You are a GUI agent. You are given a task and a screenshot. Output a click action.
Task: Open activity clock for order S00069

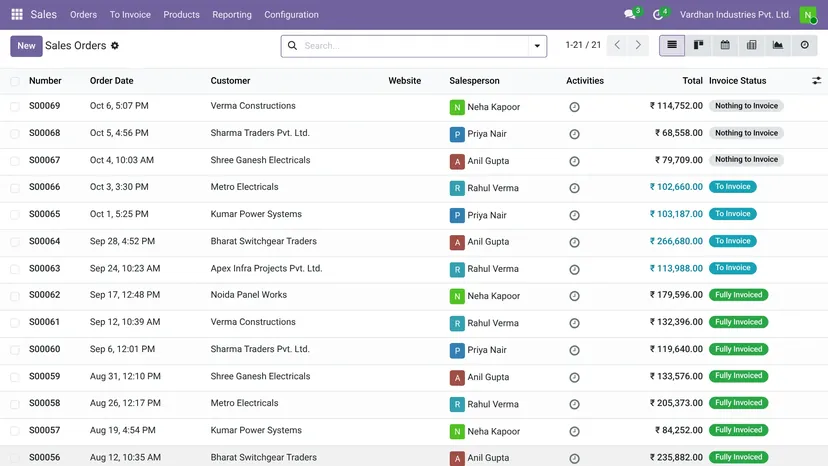575,107
